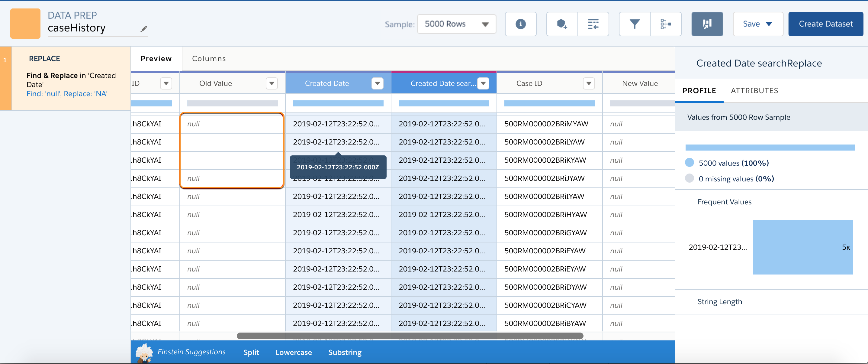This screenshot has width=868, height=364.
Task: Expand Created Date searchReplace column dropdown
Action: pos(483,83)
